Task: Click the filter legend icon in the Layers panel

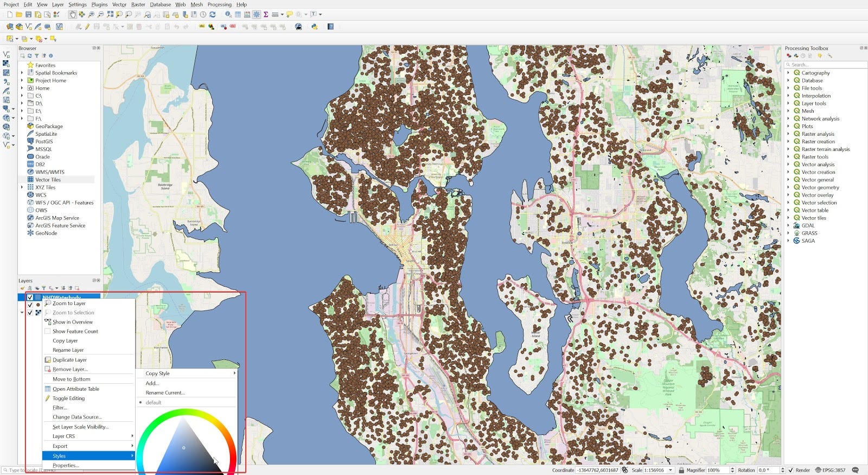Action: [x=44, y=288]
